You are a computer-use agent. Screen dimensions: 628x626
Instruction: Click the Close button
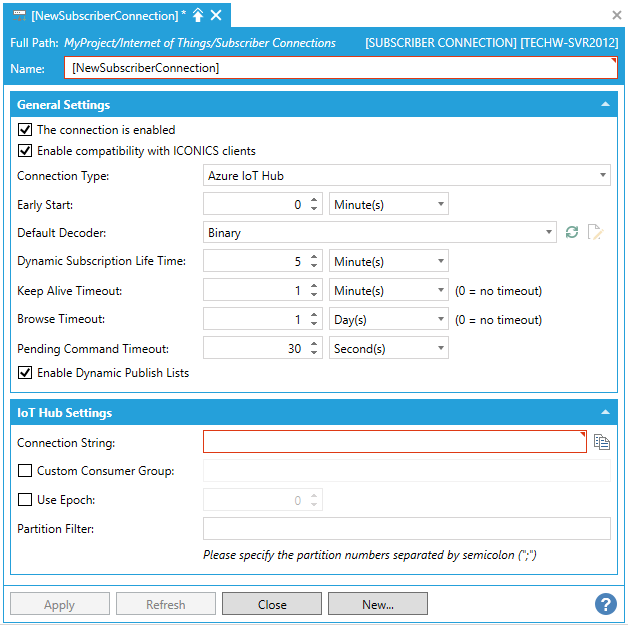click(272, 604)
